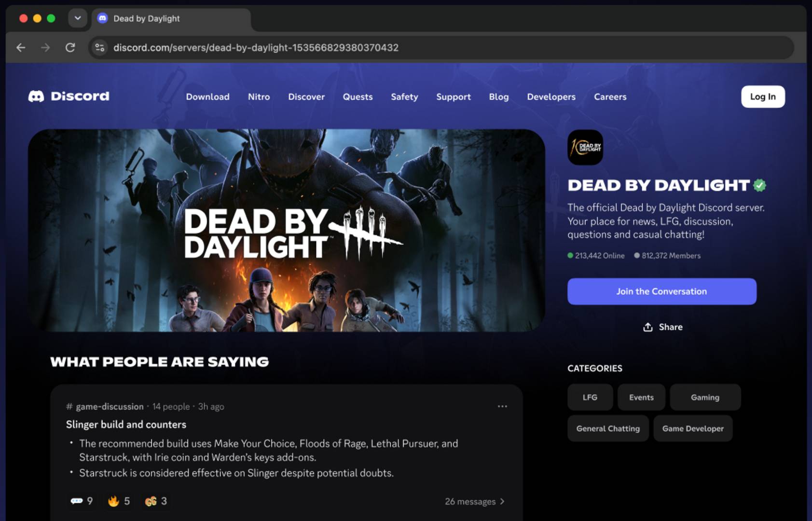This screenshot has width=812, height=521.
Task: Select the Dead by Daylight browser tab
Action: click(171, 19)
